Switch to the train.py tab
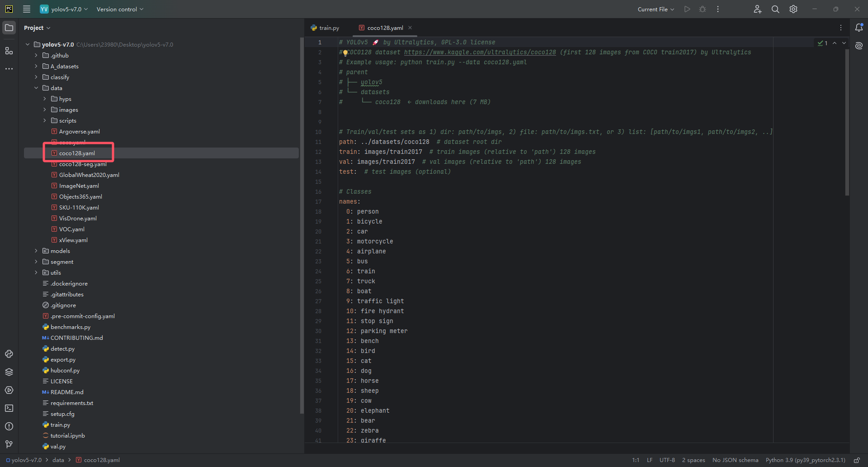 [325, 28]
